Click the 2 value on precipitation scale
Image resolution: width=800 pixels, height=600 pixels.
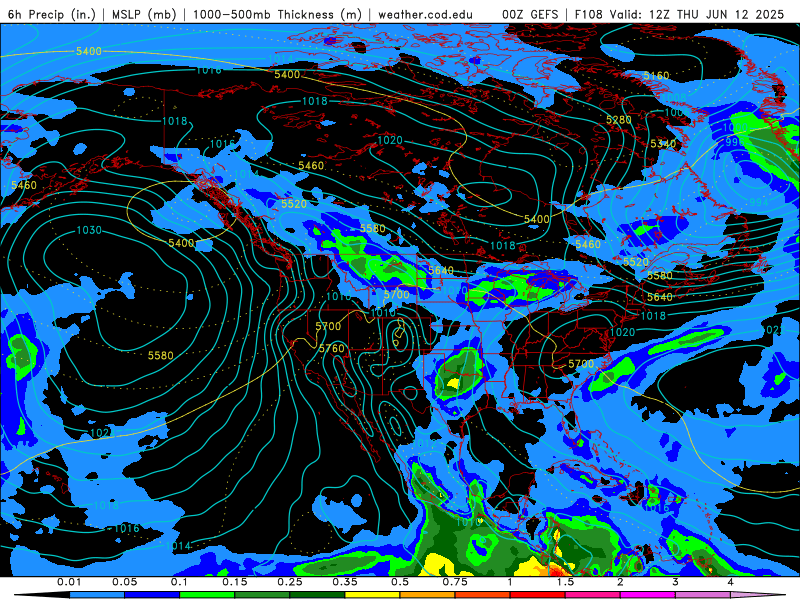click(x=620, y=582)
